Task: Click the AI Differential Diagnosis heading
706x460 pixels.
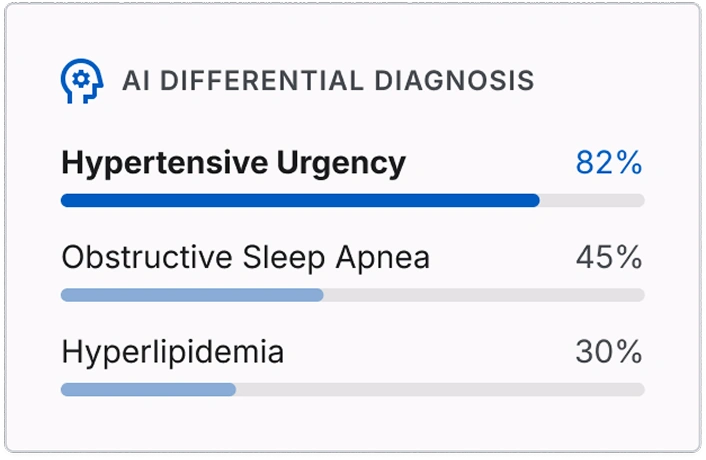Action: pos(328,81)
